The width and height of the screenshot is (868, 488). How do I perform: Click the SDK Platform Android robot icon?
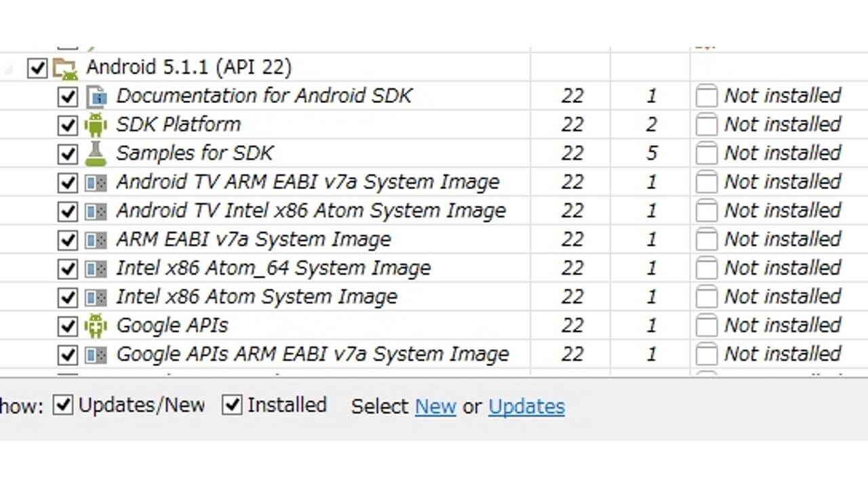click(x=97, y=124)
